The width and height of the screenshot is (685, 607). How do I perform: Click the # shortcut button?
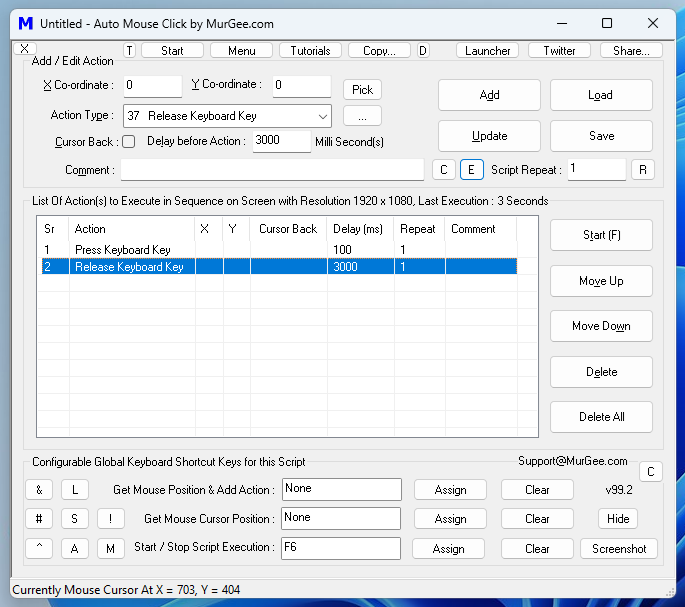(x=39, y=519)
